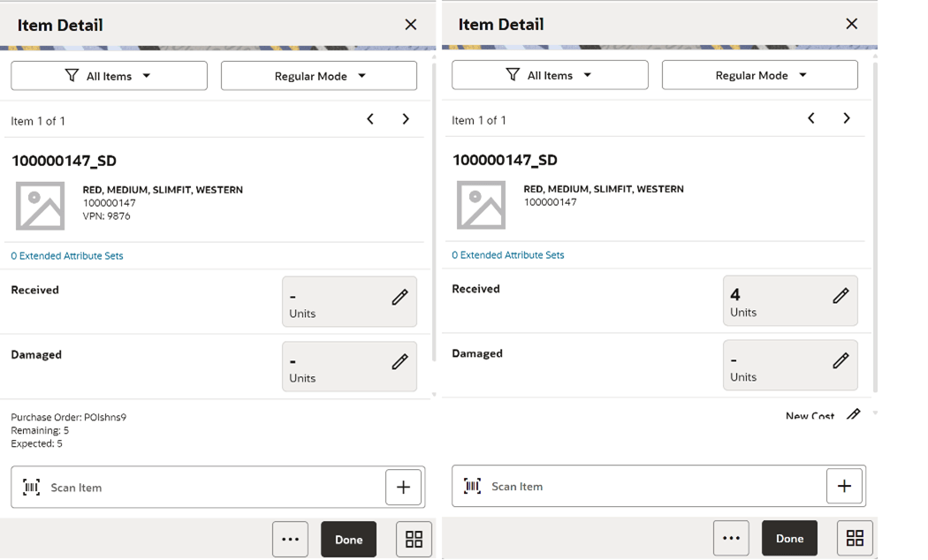Open Extended Attribute Sets link, left panel
The height and width of the screenshot is (560, 928).
pyautogui.click(x=67, y=255)
